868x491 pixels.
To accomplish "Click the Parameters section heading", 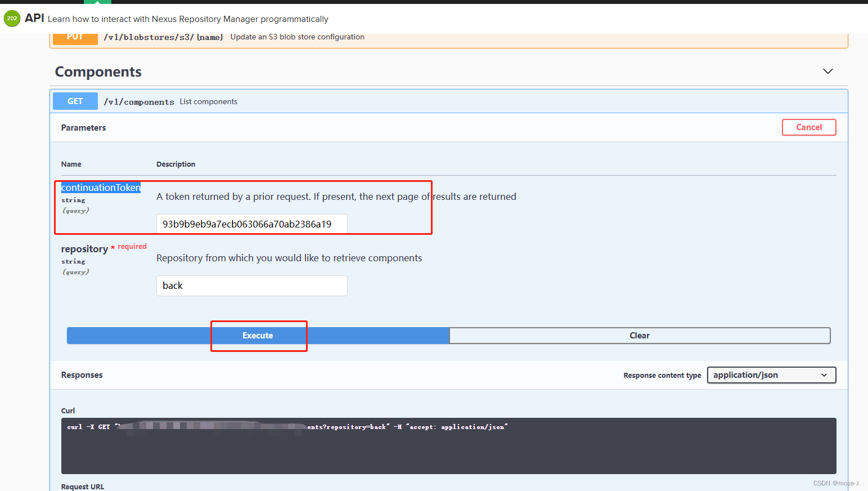I will pyautogui.click(x=84, y=128).
